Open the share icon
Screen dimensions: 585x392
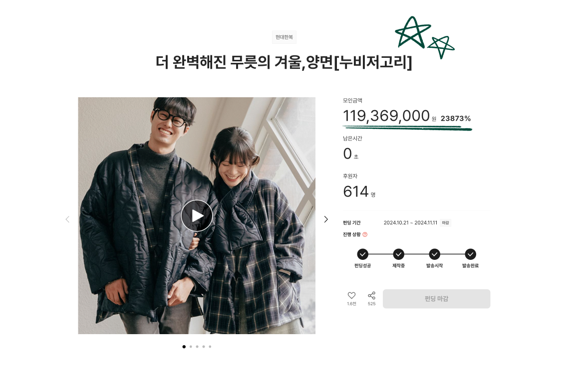(371, 295)
